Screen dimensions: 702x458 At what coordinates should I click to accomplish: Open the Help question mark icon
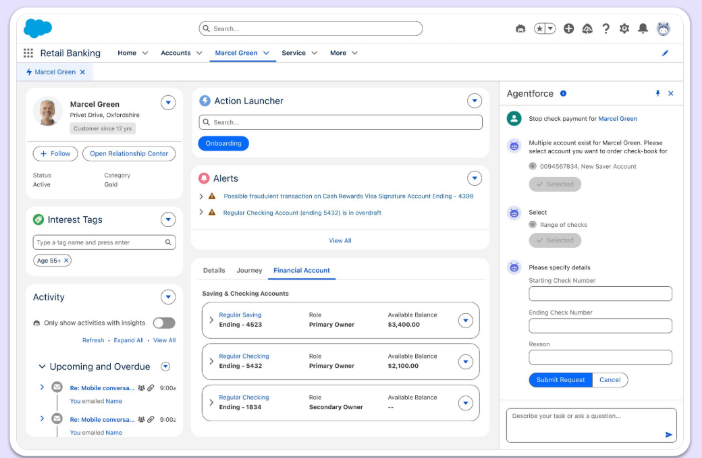606,29
